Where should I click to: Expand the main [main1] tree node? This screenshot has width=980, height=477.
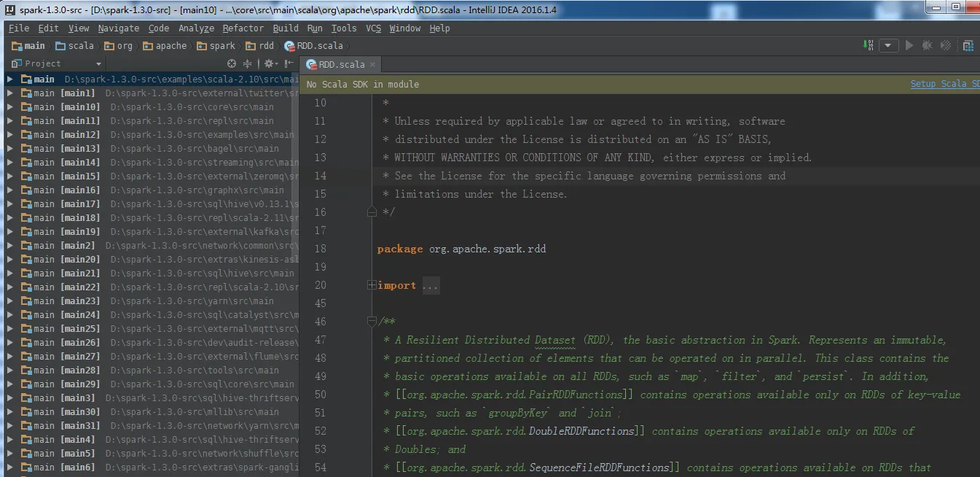click(x=10, y=93)
